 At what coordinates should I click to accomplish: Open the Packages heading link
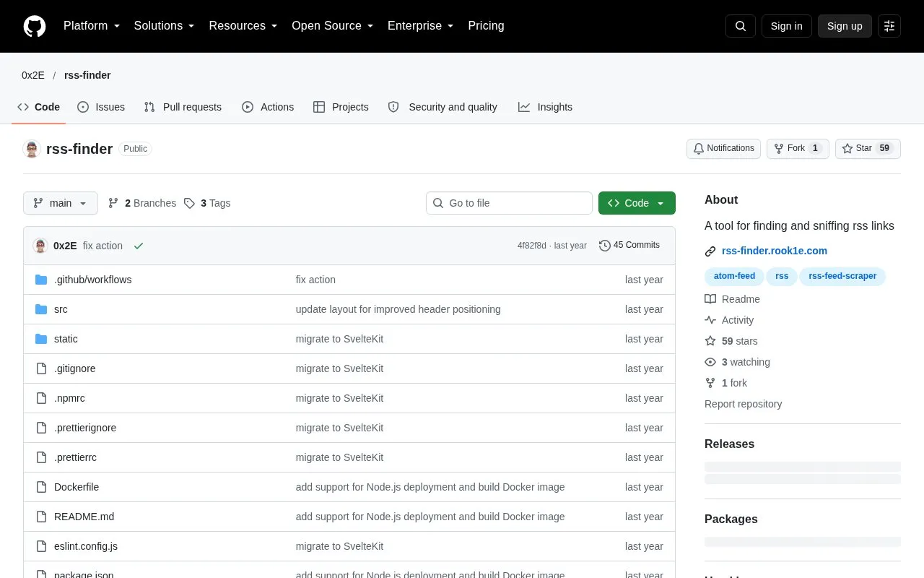[731, 519]
